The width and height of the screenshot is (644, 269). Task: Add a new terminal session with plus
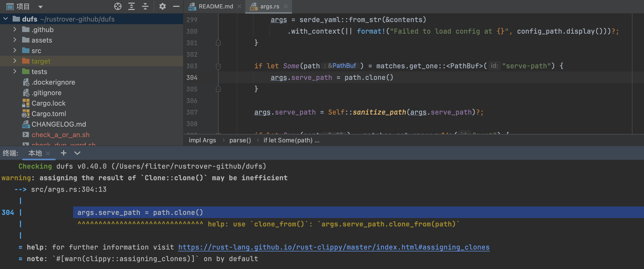point(64,153)
